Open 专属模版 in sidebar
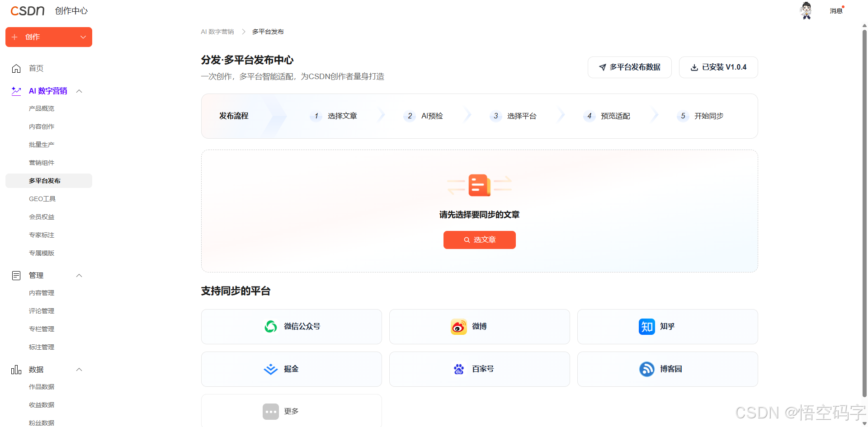868x427 pixels. pyautogui.click(x=42, y=253)
